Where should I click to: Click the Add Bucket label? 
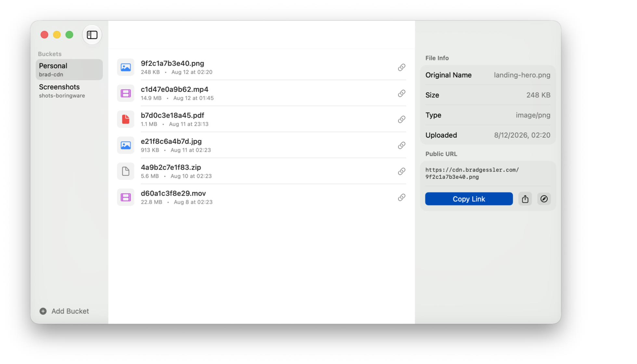coord(70,311)
